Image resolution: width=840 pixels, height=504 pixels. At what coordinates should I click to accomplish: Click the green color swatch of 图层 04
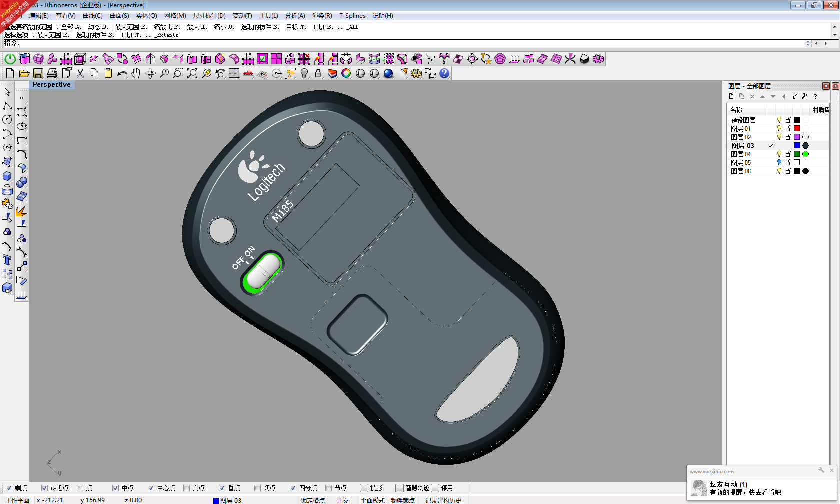pos(797,154)
